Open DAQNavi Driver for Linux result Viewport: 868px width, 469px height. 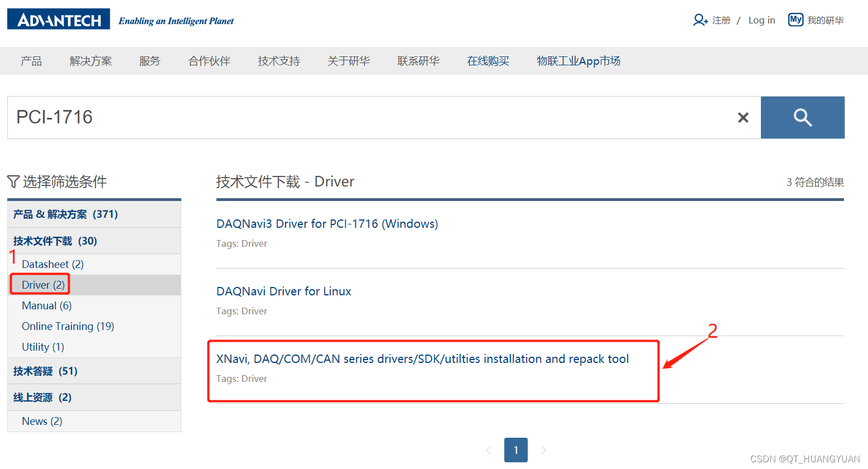(284, 291)
